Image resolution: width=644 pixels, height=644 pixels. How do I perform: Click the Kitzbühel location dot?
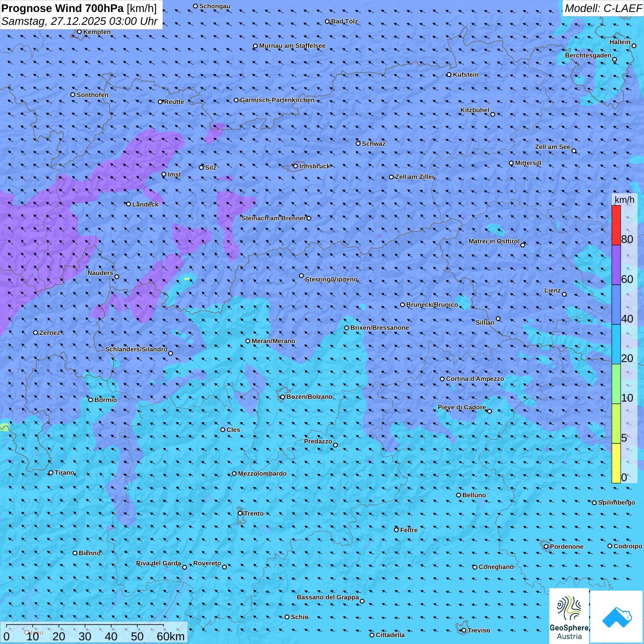[x=493, y=115]
